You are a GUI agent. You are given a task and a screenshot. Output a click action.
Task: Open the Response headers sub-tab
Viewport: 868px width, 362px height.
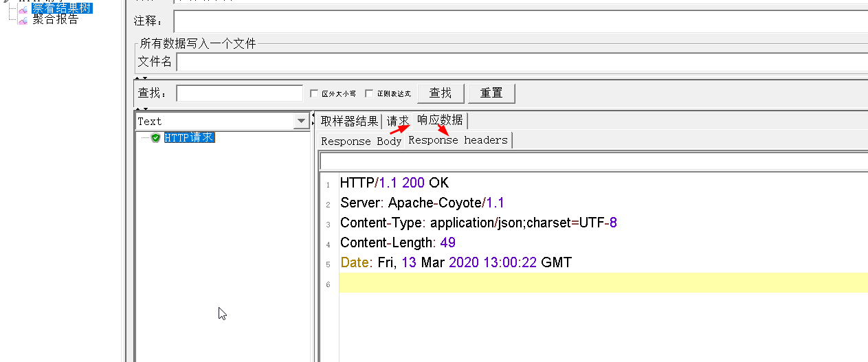click(458, 140)
